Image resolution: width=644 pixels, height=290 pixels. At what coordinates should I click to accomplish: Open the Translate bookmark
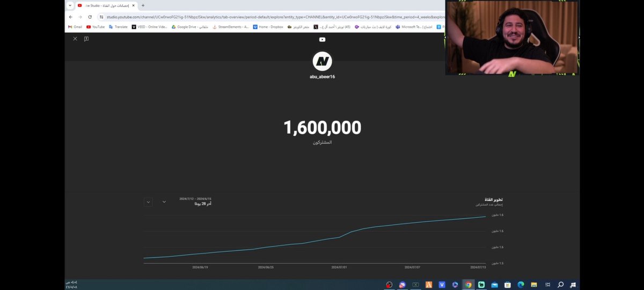(118, 27)
